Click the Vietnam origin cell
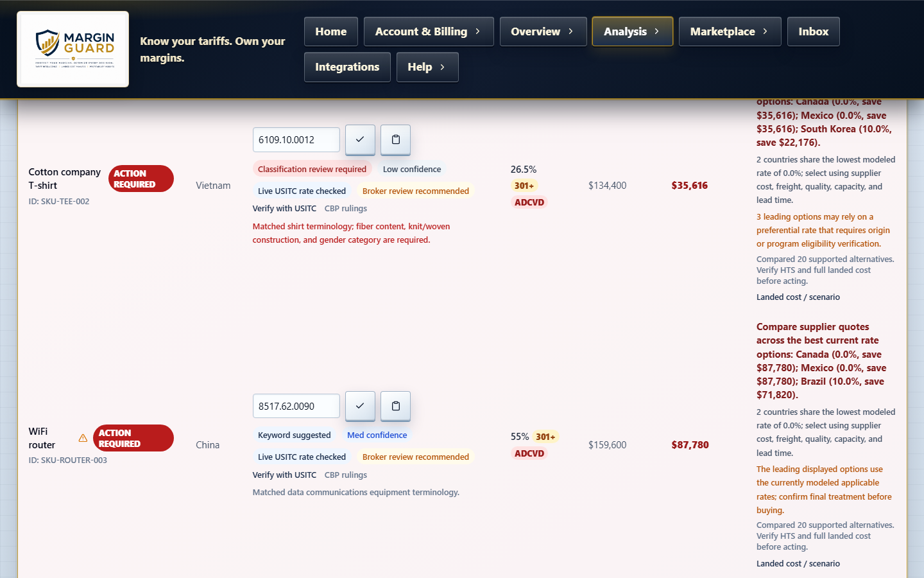The height and width of the screenshot is (578, 924). coord(213,186)
